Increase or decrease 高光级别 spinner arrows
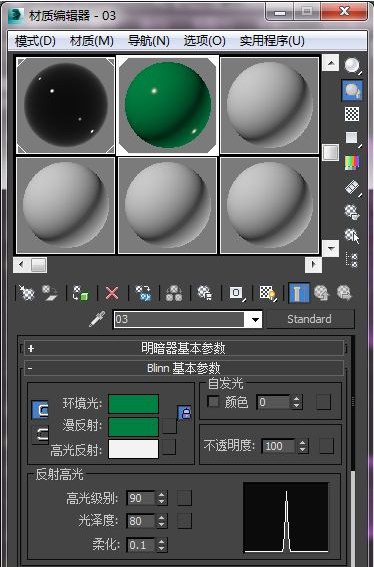Screen dimensions: 374x567 pos(162,498)
